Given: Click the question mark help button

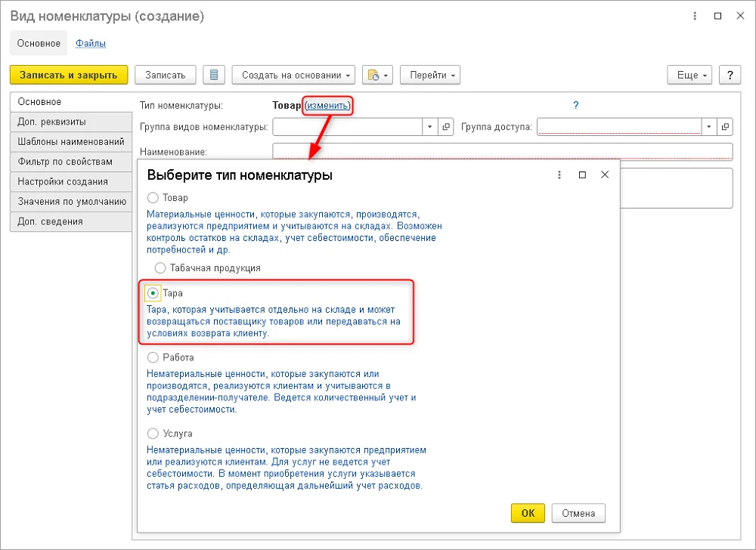Looking at the screenshot, I should tap(730, 75).
